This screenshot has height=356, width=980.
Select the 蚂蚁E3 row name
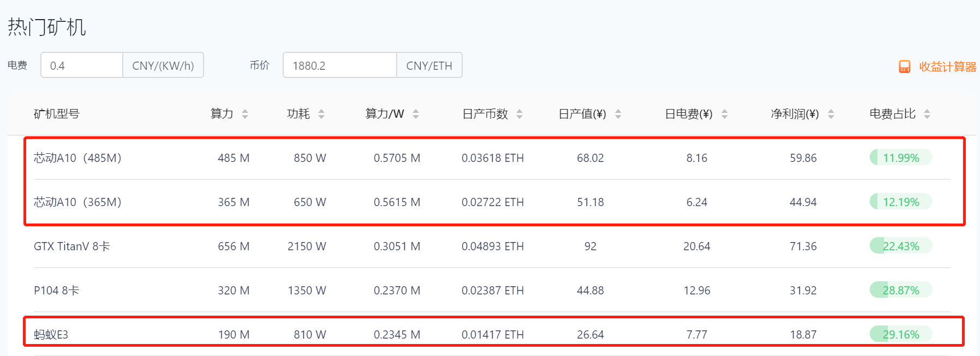pyautogui.click(x=51, y=334)
